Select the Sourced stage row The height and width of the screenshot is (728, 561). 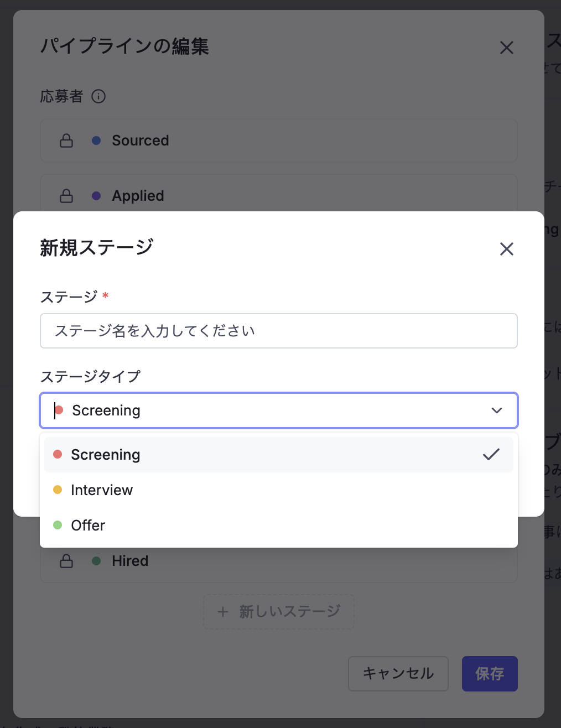(279, 141)
